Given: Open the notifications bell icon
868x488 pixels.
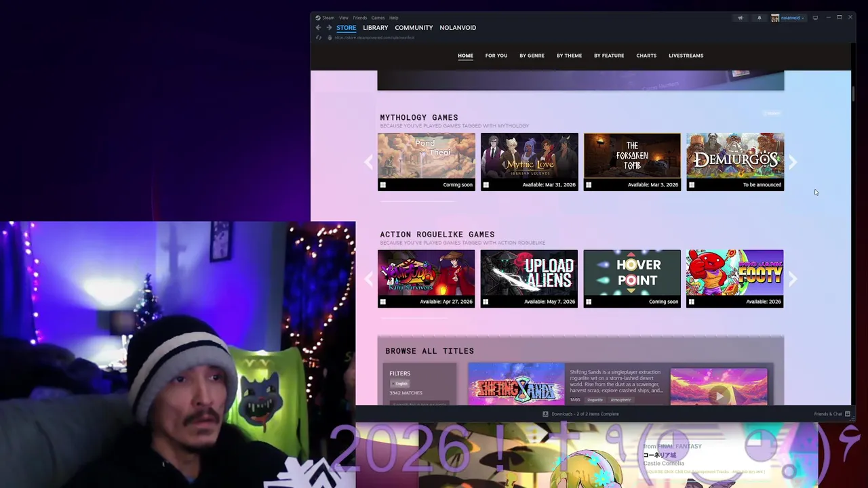Looking at the screenshot, I should [x=759, y=18].
